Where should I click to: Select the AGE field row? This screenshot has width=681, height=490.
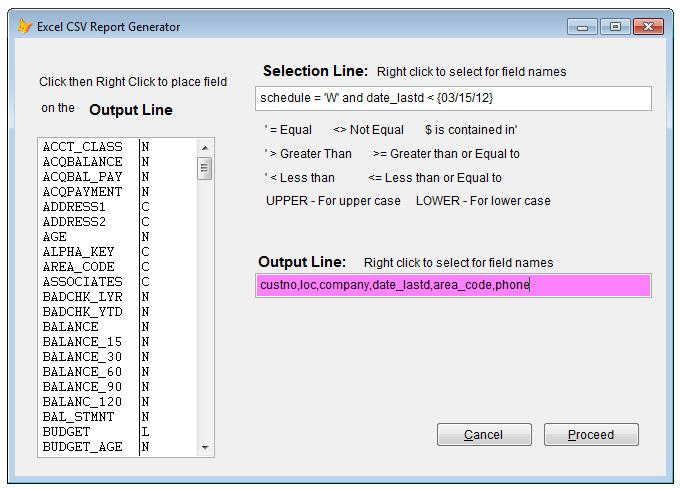pyautogui.click(x=118, y=237)
